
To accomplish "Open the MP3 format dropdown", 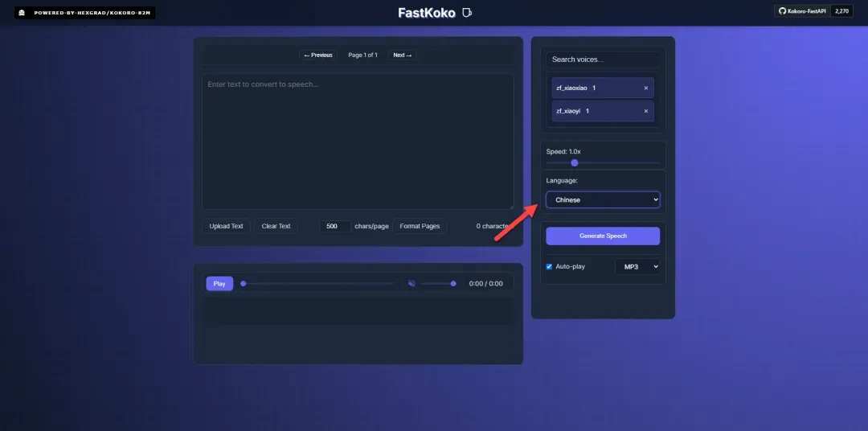I will (637, 266).
